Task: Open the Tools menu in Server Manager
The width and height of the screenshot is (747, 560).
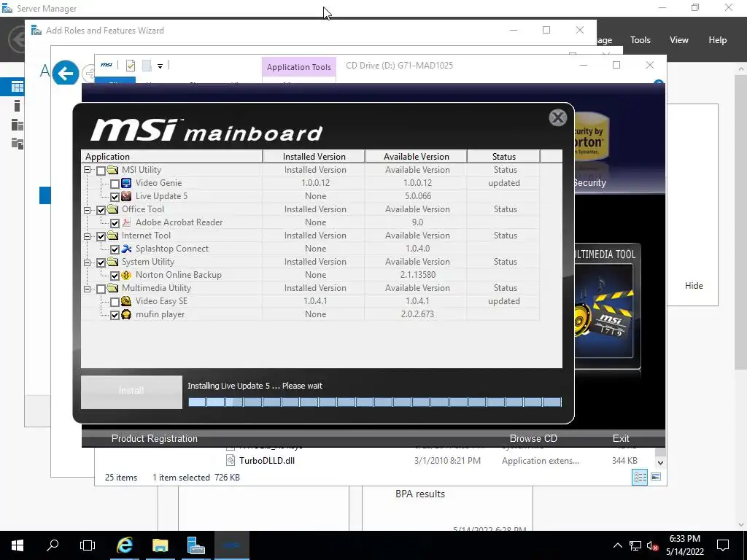Action: pyautogui.click(x=640, y=40)
